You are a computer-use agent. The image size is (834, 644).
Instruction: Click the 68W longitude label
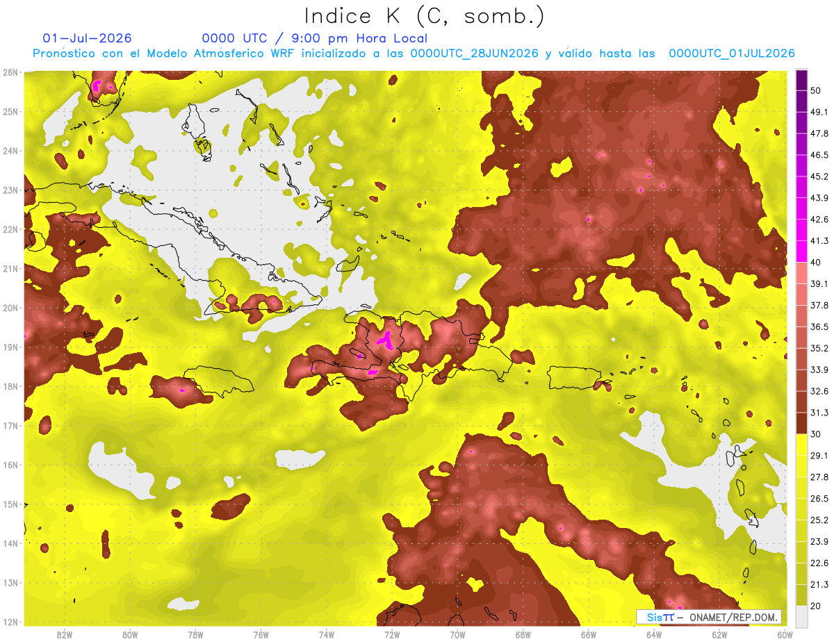click(x=523, y=635)
